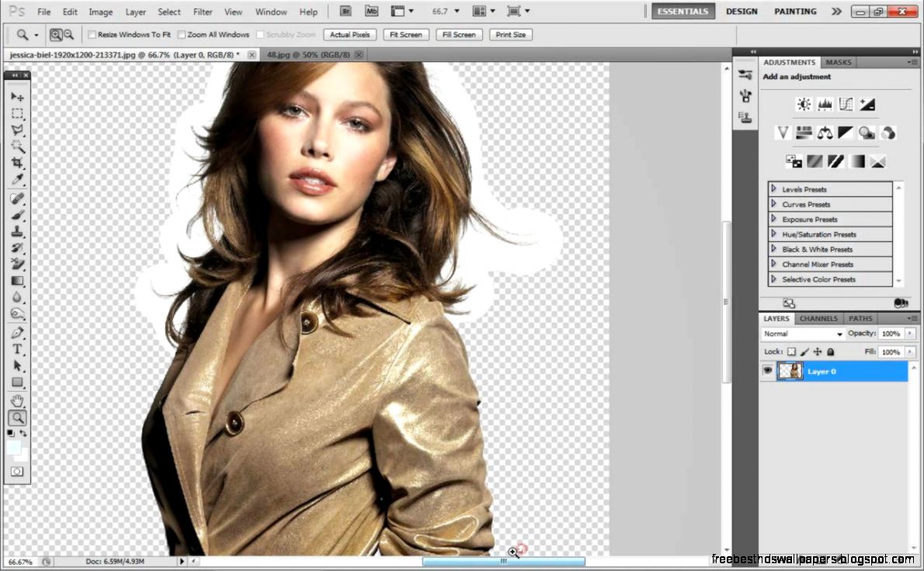Select the Move tool
Screen dimensions: 924x571
click(x=18, y=97)
